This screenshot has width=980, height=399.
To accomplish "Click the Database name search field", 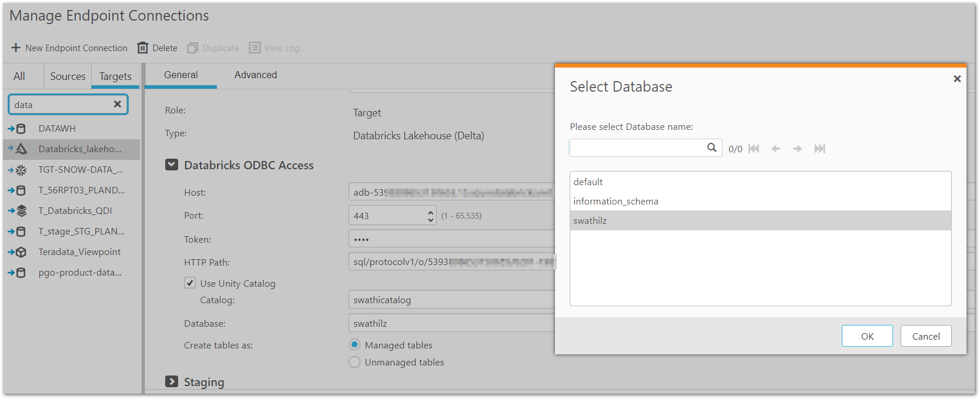I will click(637, 148).
